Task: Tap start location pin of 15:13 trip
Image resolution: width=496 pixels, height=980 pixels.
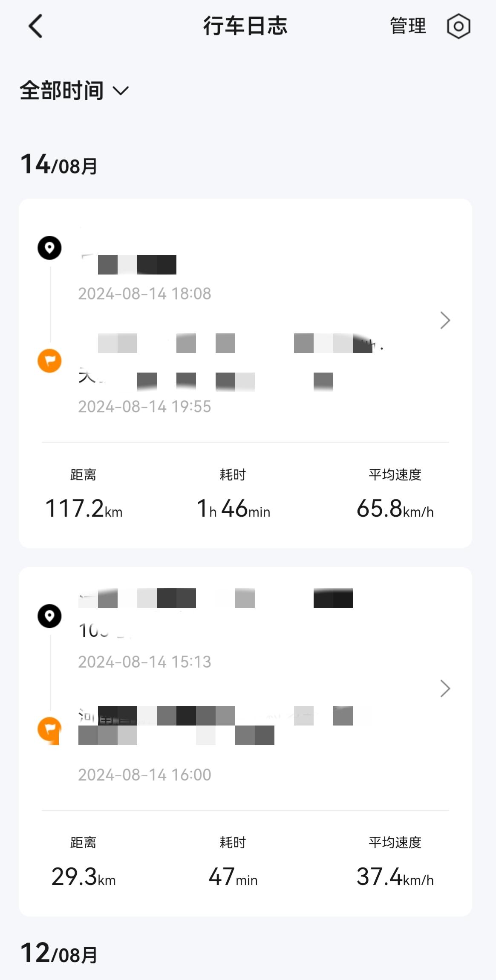Action: tap(49, 616)
